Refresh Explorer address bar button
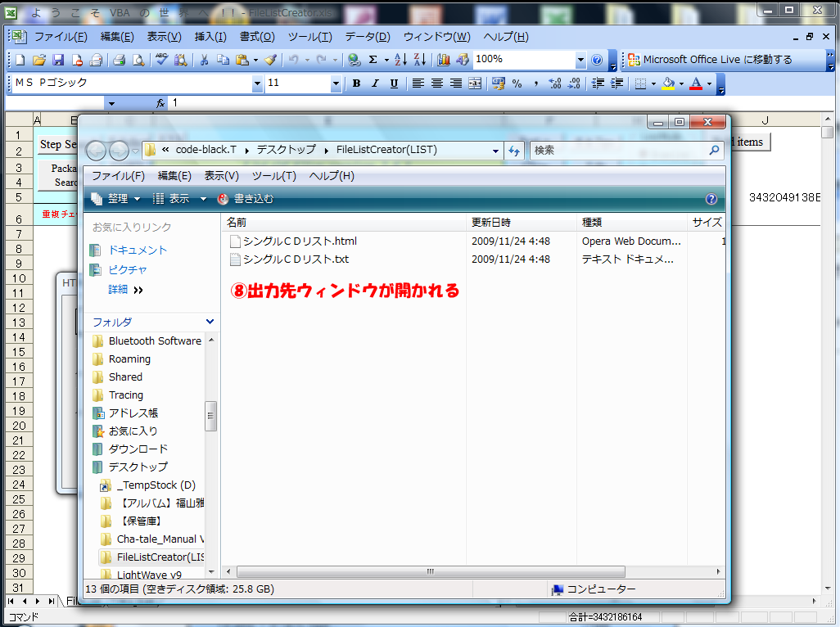 (x=514, y=151)
